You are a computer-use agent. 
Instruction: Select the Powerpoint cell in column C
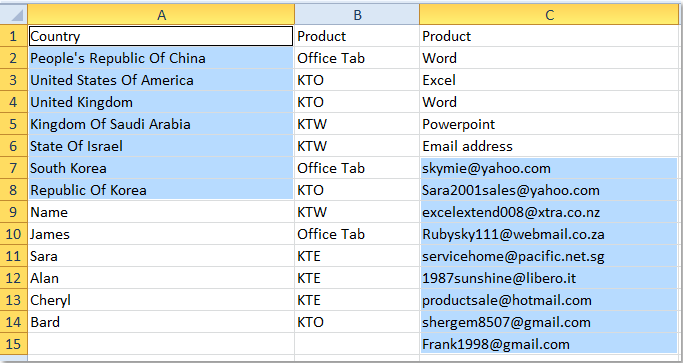[x=549, y=124]
